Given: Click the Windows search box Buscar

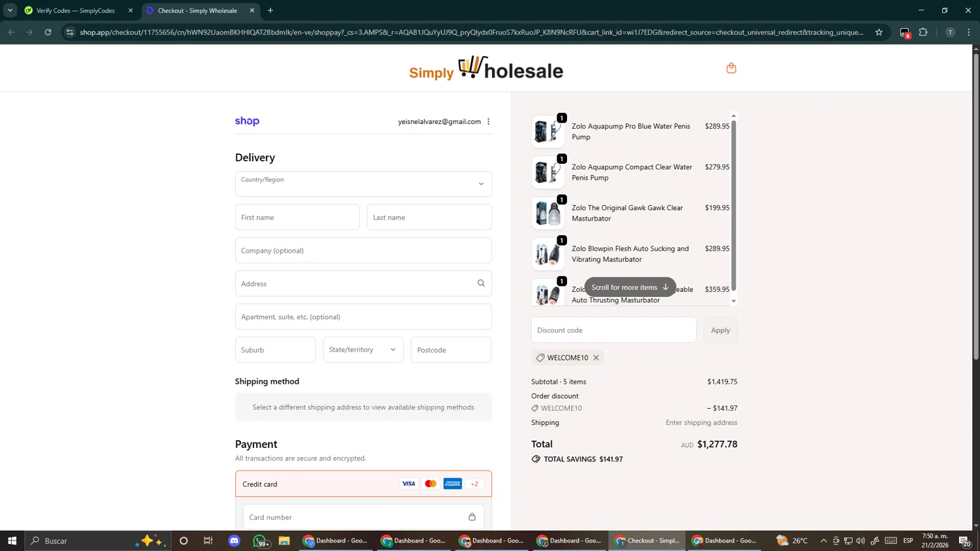Looking at the screenshot, I should pyautogui.click(x=98, y=541).
